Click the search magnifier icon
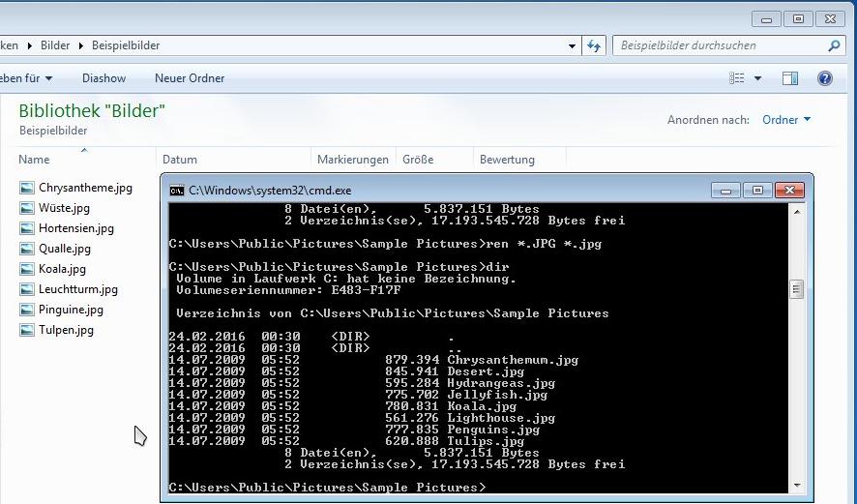 (x=834, y=45)
